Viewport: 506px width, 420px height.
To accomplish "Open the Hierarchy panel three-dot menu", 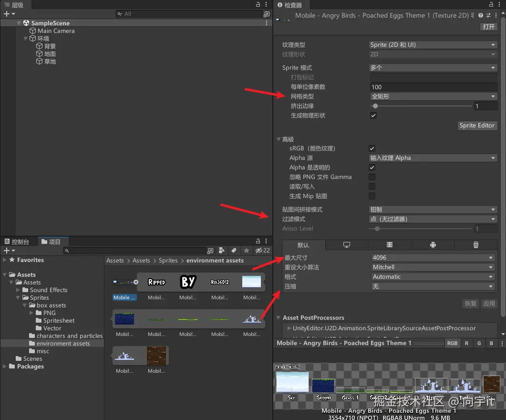I will coord(266,4).
